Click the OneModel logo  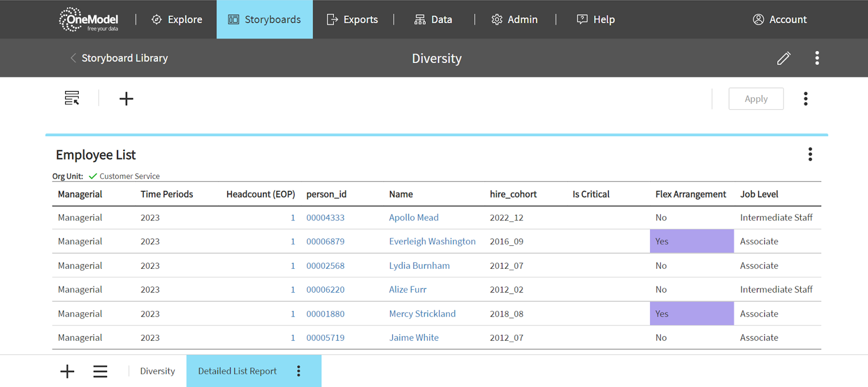pyautogui.click(x=88, y=20)
